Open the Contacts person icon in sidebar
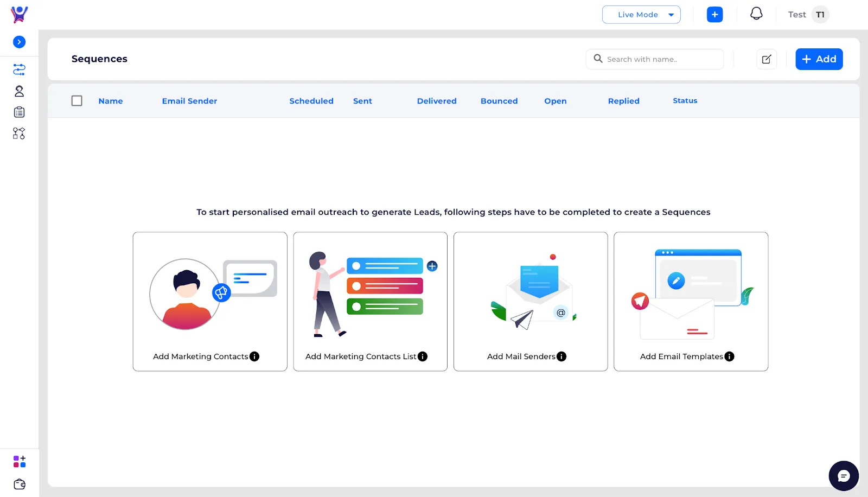The width and height of the screenshot is (868, 497). 19,91
